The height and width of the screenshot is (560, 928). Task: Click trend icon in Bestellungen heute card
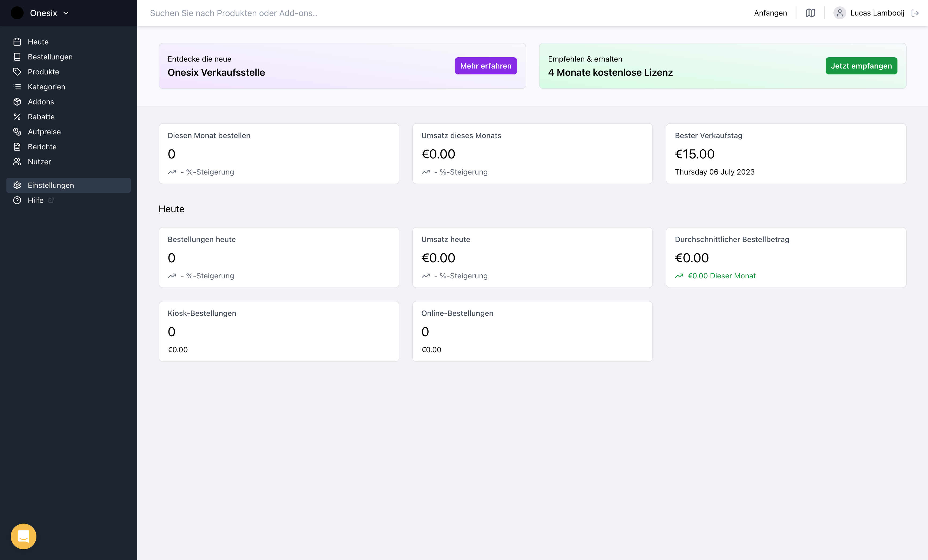click(x=172, y=276)
